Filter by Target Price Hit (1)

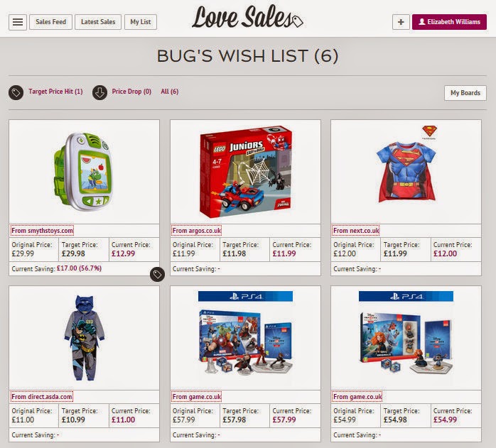coord(55,92)
